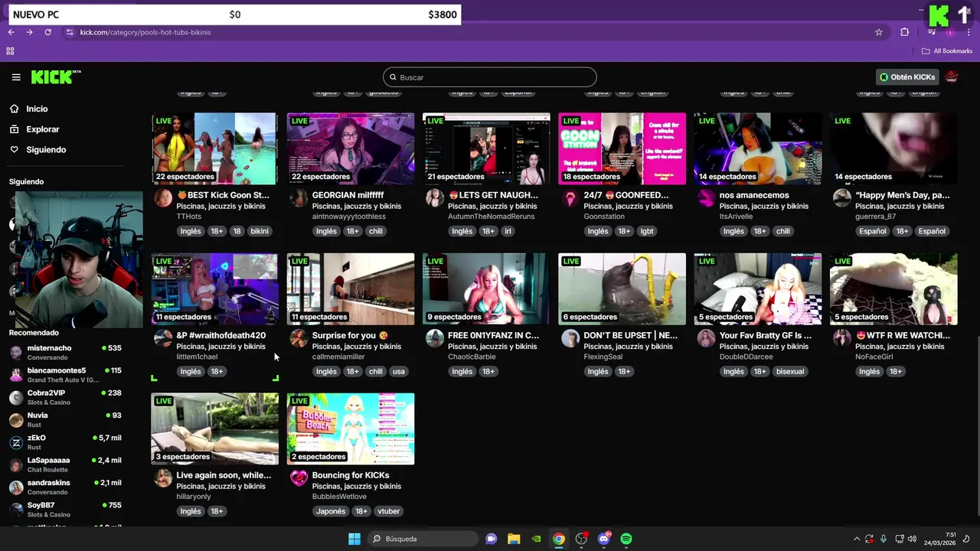
Task: Open LaSapaaaaa recommended channel
Action: [x=65, y=465]
